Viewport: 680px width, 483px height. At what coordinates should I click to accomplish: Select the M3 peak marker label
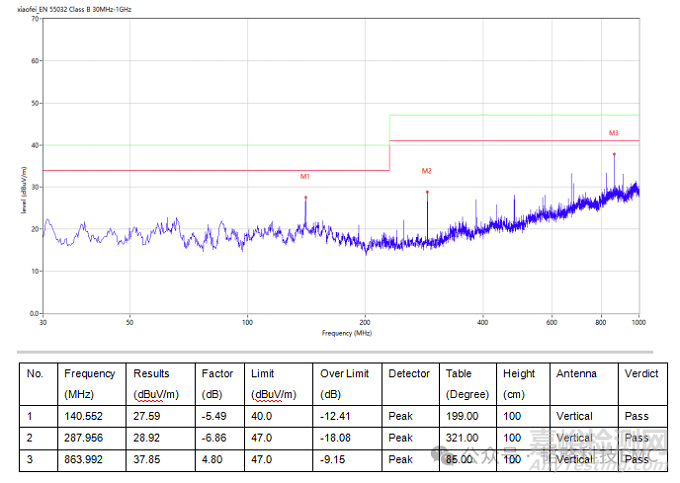(613, 132)
